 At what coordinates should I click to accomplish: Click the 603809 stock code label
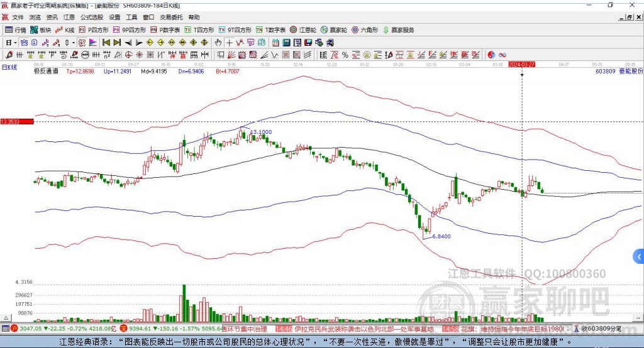(606, 72)
